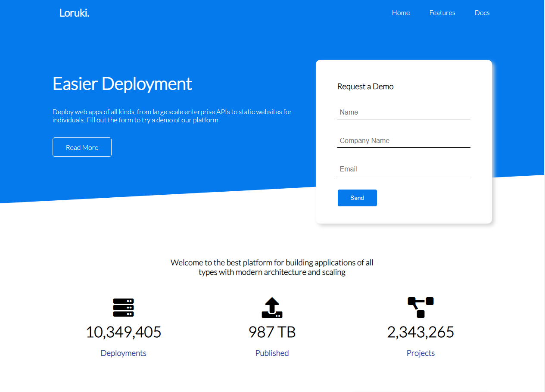Click the 2,343,265 projects count

420,332
